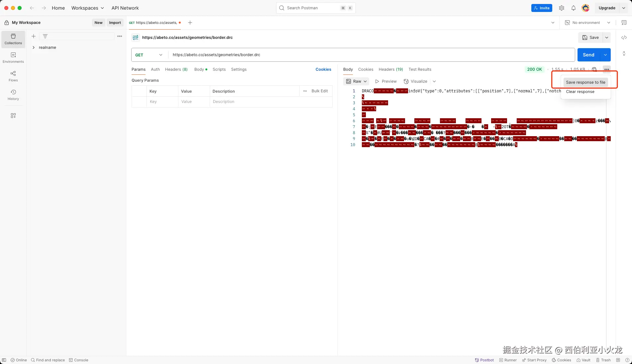The image size is (632, 364).
Task: Open the request Cookies link
Action: [323, 69]
